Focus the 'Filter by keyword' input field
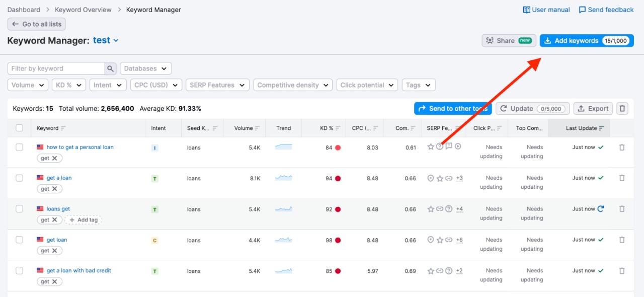Image resolution: width=644 pixels, height=297 pixels. (56, 68)
